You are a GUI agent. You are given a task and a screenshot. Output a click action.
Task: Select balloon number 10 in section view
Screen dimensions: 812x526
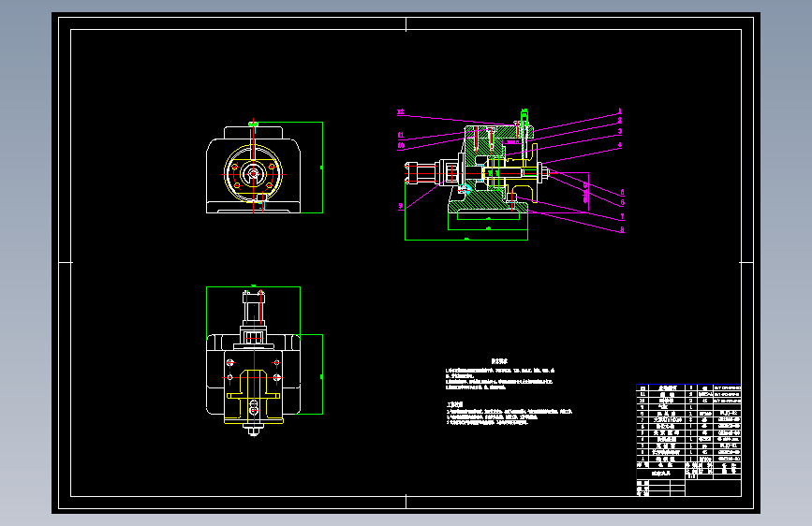click(x=400, y=145)
